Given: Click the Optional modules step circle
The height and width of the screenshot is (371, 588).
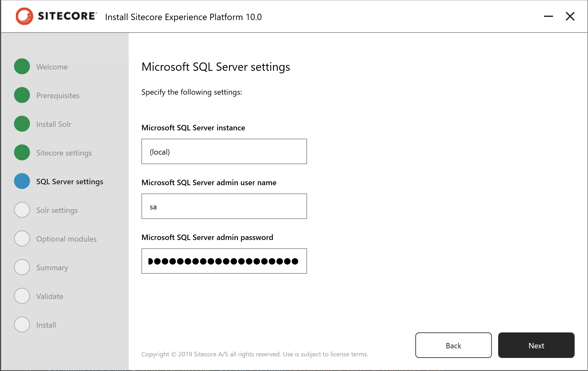Looking at the screenshot, I should [22, 238].
